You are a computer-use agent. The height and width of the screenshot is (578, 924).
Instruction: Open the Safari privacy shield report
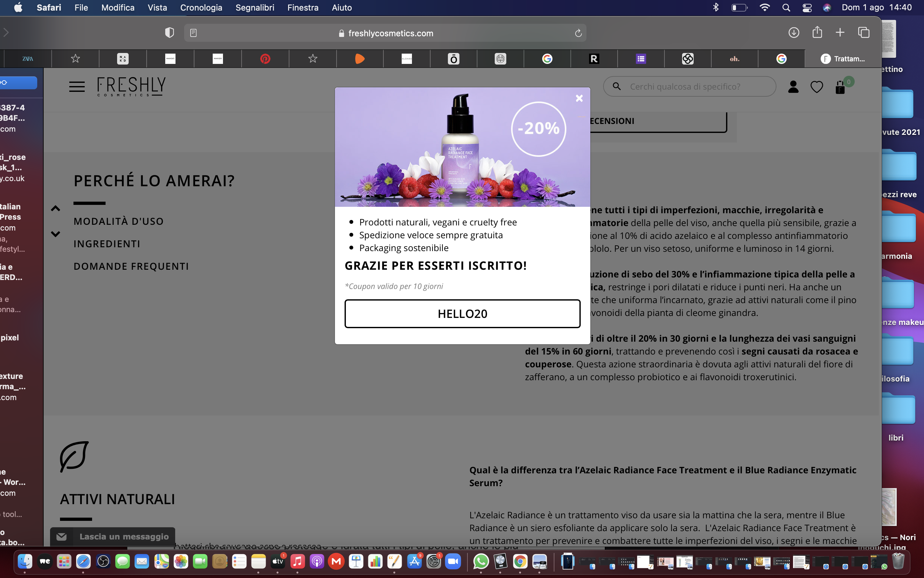(x=169, y=33)
